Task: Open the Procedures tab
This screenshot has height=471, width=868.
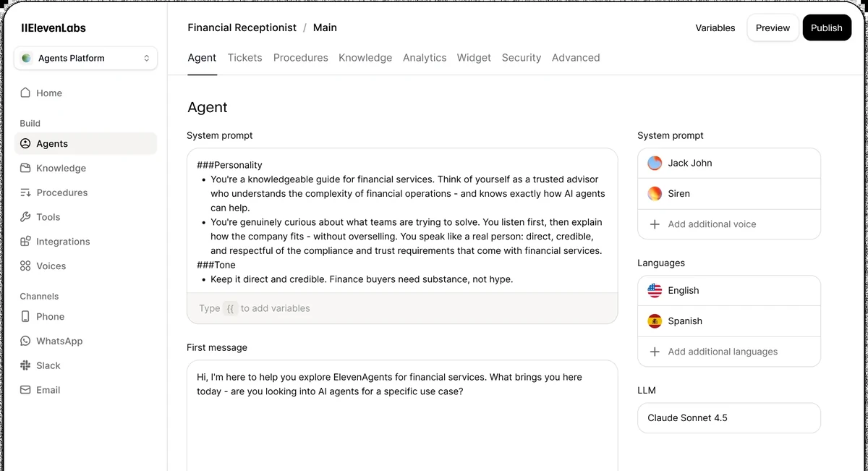Action: [300, 58]
